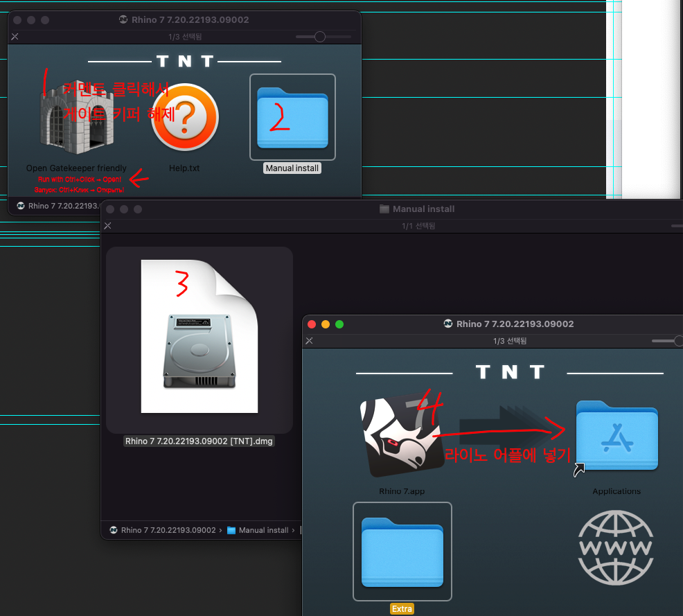Click the top Rhino 7 window title

tap(190, 19)
